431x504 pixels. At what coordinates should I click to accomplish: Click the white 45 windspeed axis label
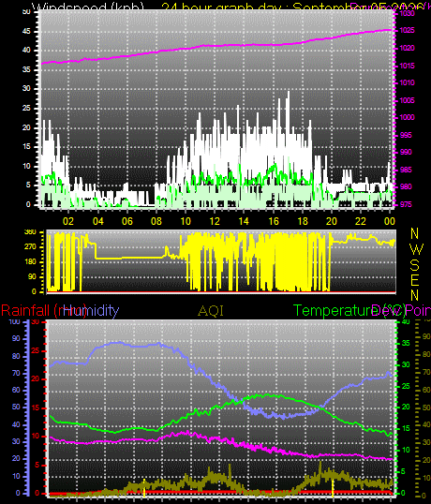(26, 31)
